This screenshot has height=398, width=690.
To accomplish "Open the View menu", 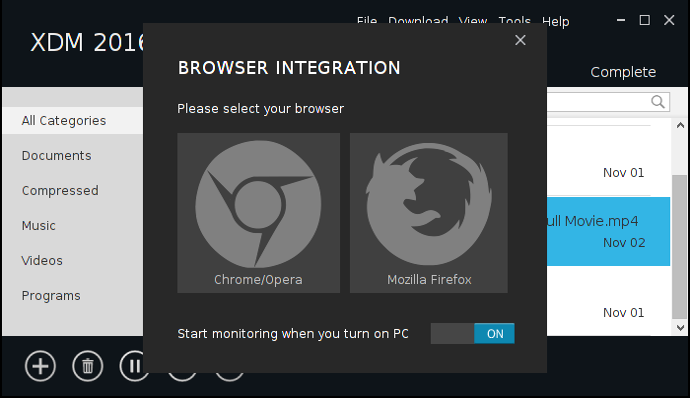I will coord(473,20).
